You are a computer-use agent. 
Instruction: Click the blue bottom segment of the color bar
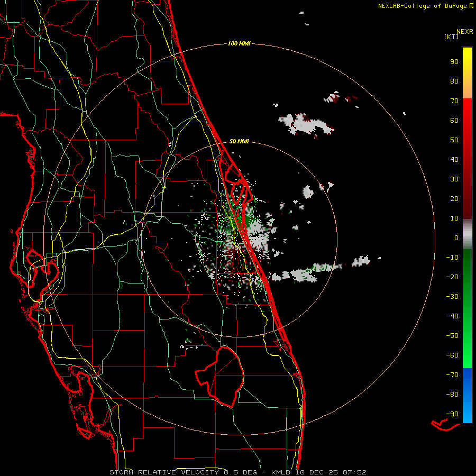[x=467, y=396]
